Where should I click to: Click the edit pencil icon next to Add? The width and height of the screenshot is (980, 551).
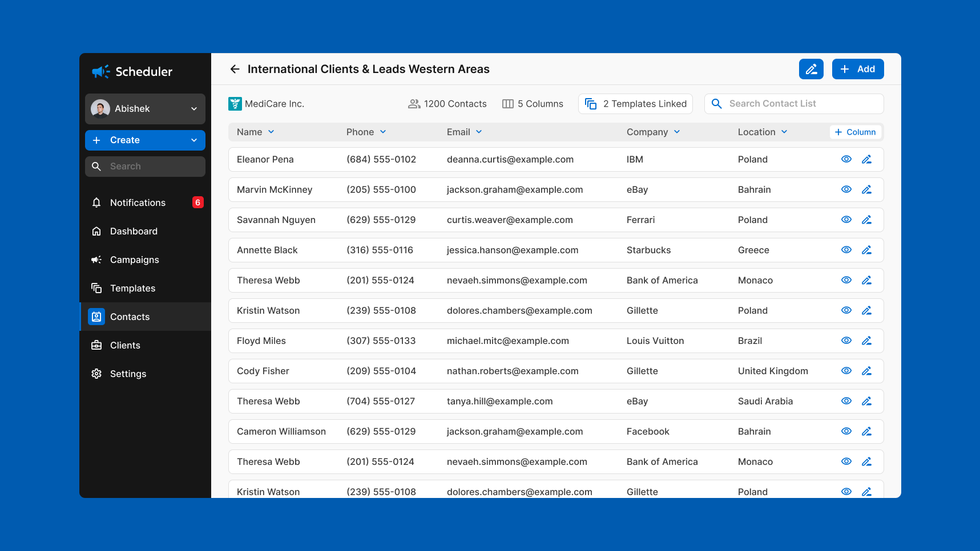pyautogui.click(x=811, y=68)
